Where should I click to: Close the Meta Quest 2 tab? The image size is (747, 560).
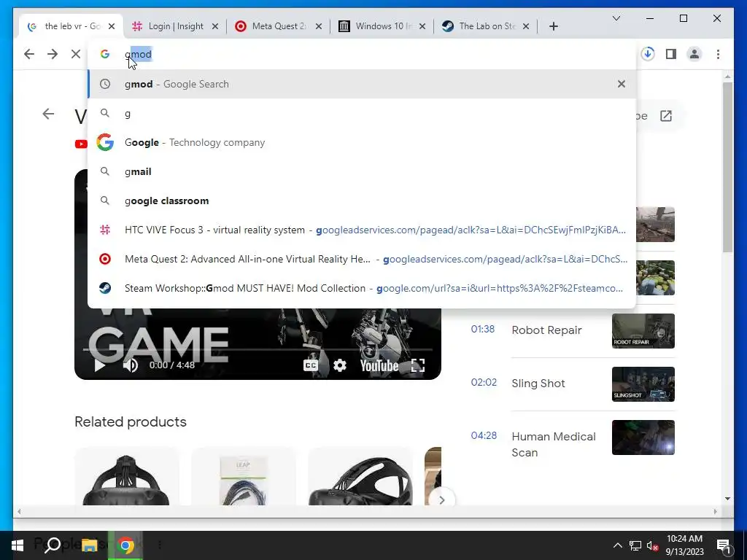[x=319, y=26]
